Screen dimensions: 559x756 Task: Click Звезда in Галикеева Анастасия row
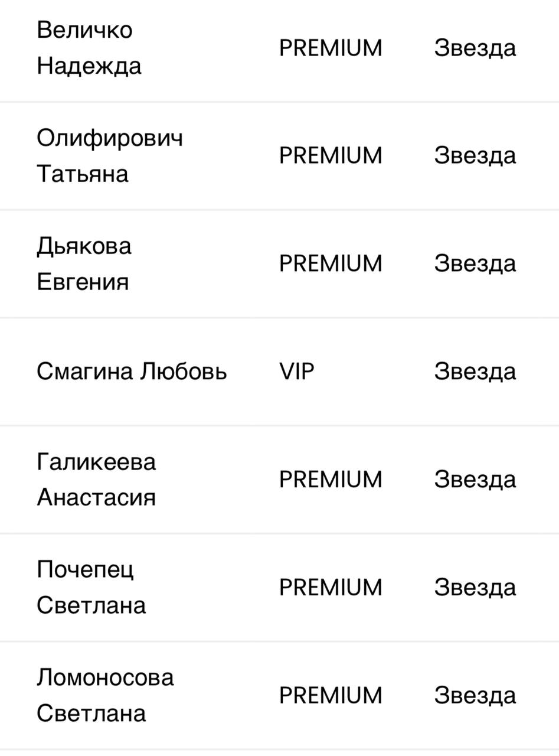pyautogui.click(x=475, y=479)
